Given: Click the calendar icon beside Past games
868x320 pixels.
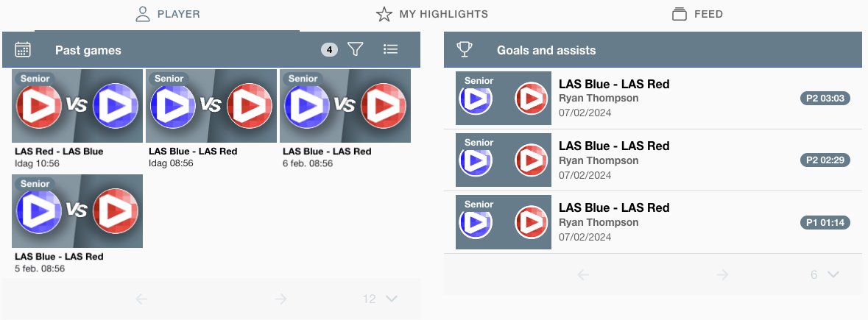Looking at the screenshot, I should 23,50.
